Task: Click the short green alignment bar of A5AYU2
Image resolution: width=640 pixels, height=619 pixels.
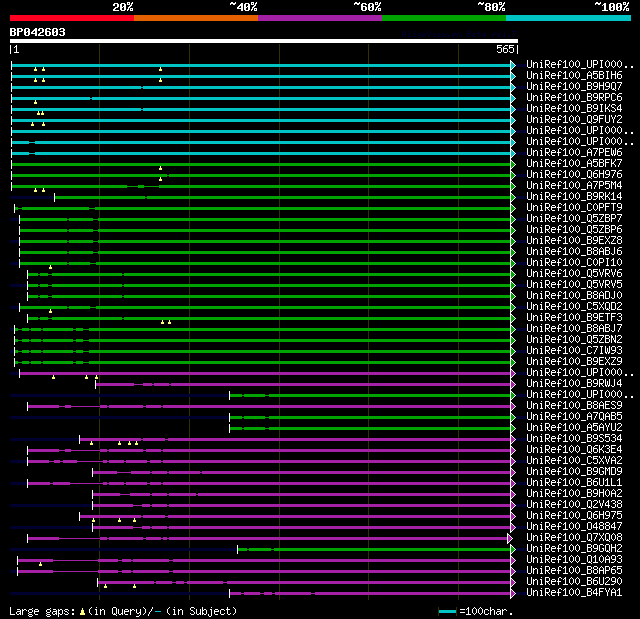Action: pos(370,429)
